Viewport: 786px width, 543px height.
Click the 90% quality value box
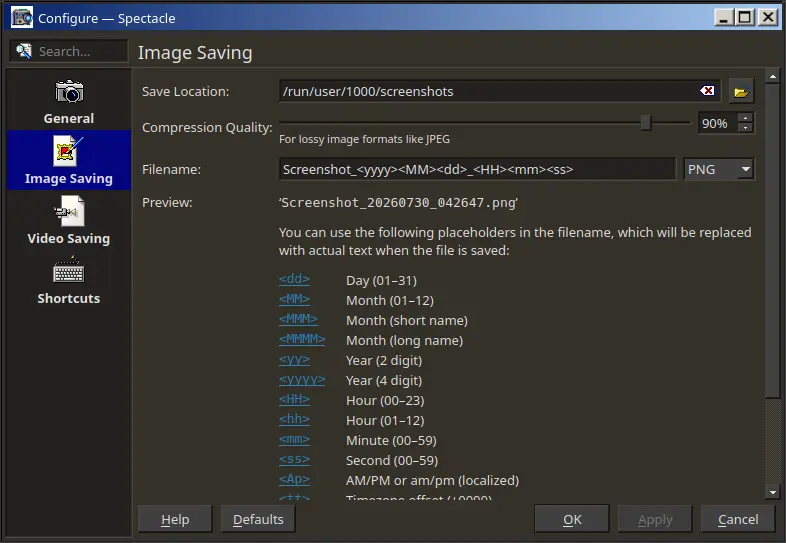(x=718, y=123)
